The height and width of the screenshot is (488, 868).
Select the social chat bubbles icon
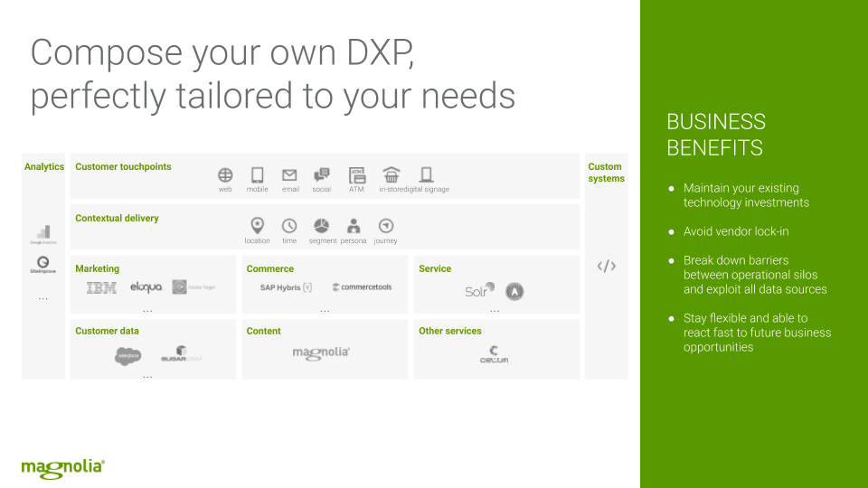point(321,175)
